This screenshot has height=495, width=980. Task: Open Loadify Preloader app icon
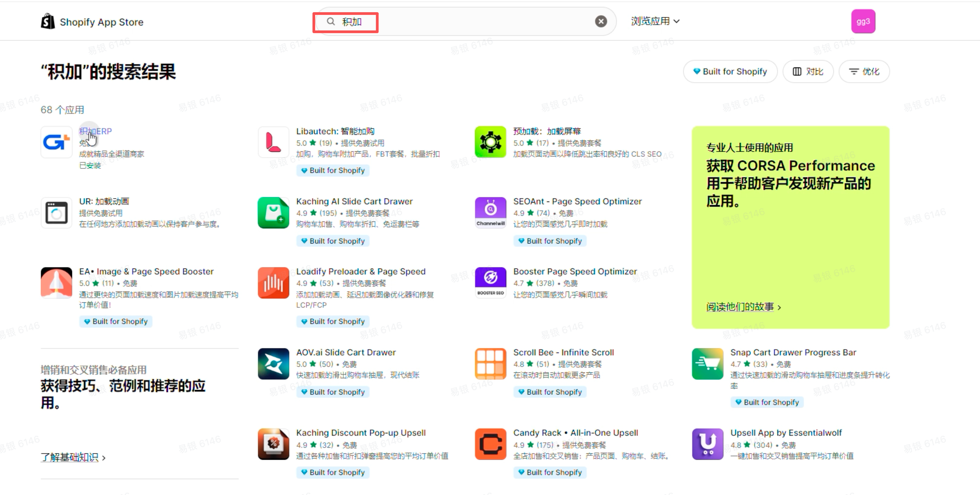tap(273, 282)
